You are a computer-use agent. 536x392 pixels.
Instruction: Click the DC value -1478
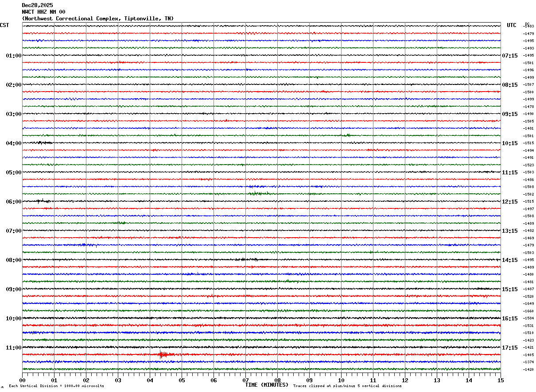click(528, 107)
